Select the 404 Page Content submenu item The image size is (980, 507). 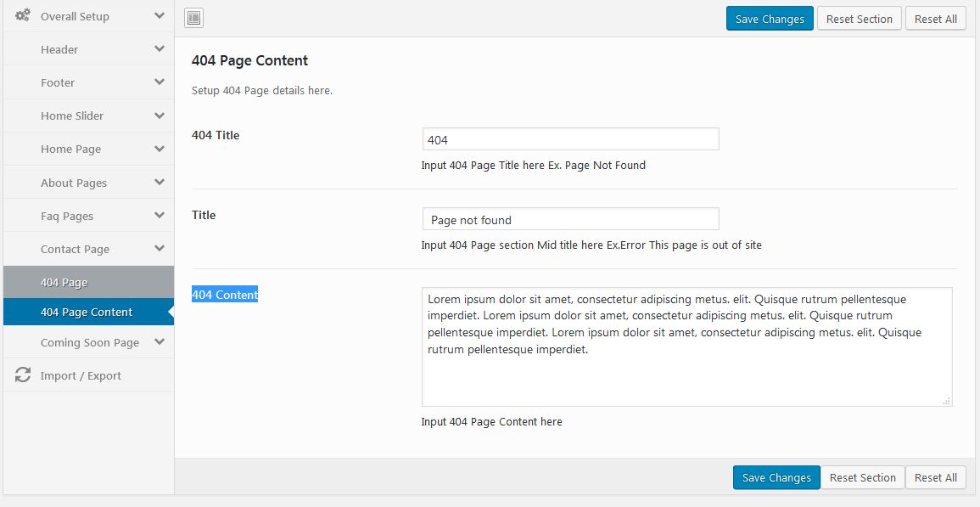[x=87, y=312]
